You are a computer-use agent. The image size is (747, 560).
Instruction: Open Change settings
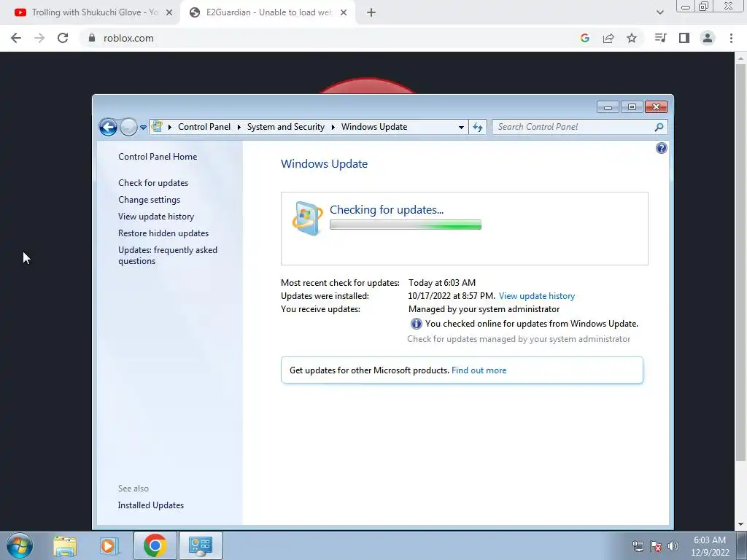(149, 200)
